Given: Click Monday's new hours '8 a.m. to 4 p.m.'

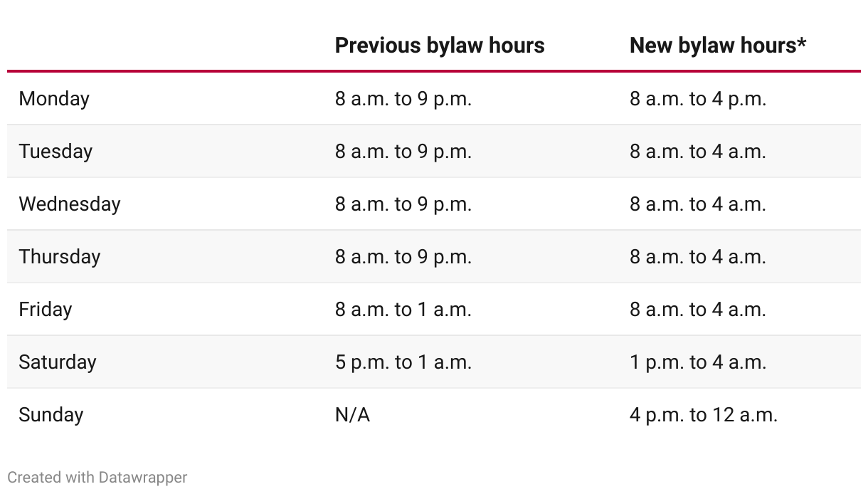Looking at the screenshot, I should [x=698, y=99].
